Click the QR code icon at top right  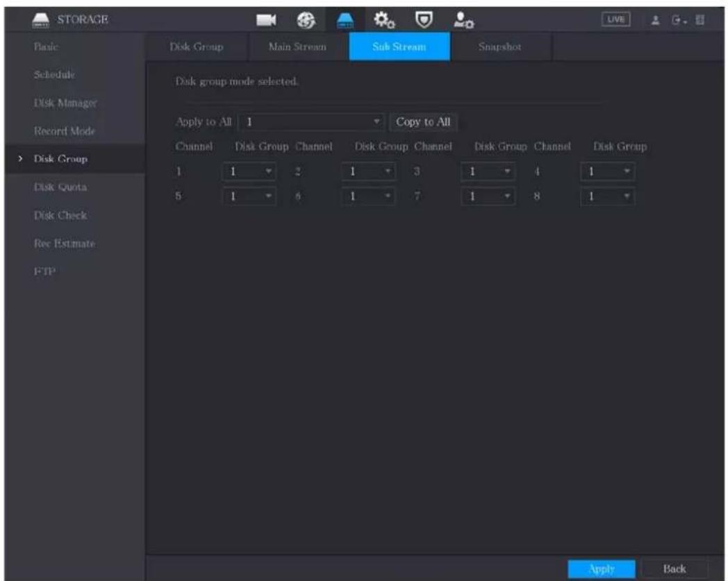[700, 20]
